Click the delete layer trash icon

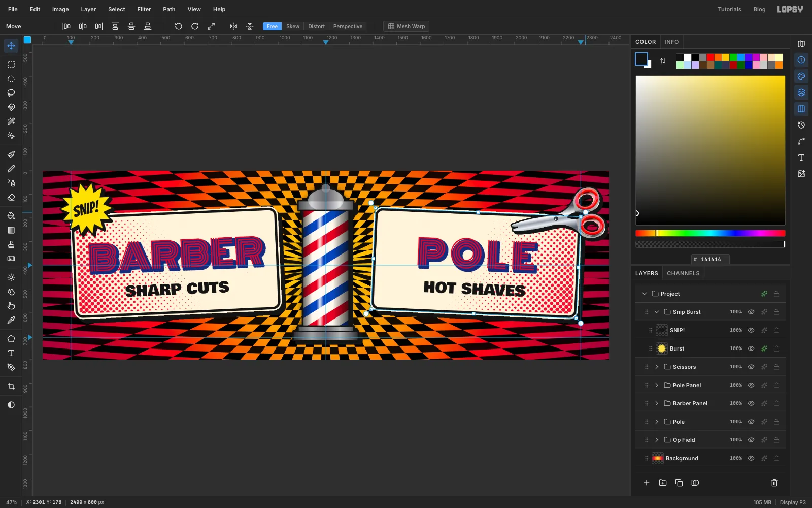tap(774, 483)
